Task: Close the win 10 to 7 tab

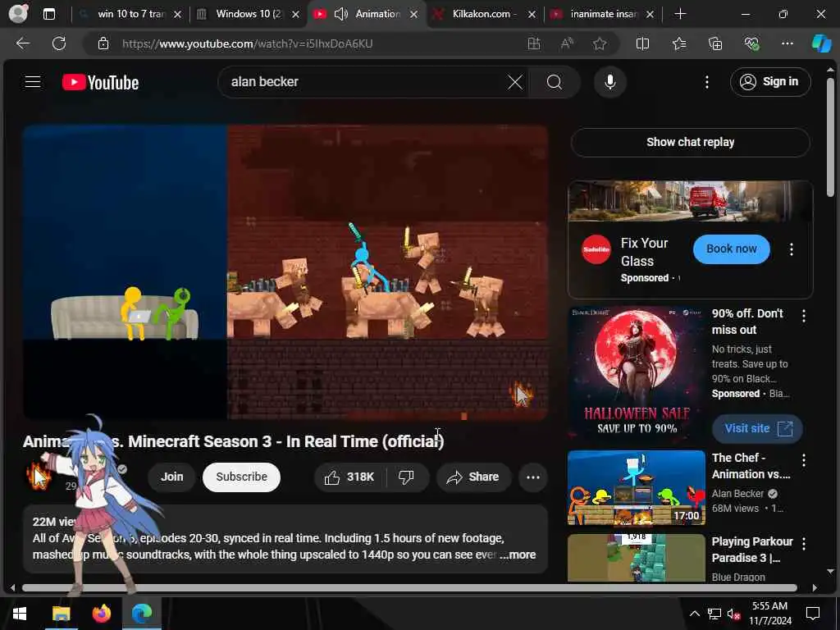Action: [177, 15]
